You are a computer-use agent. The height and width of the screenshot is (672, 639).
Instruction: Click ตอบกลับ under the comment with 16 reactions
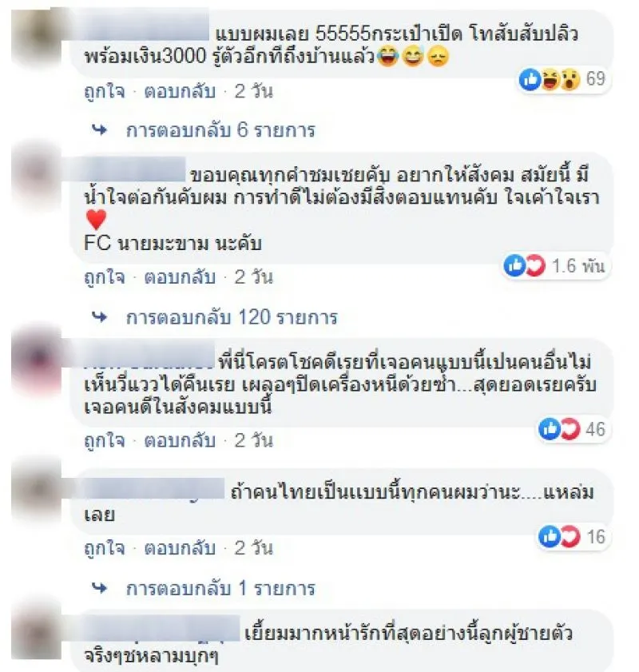pos(180,548)
